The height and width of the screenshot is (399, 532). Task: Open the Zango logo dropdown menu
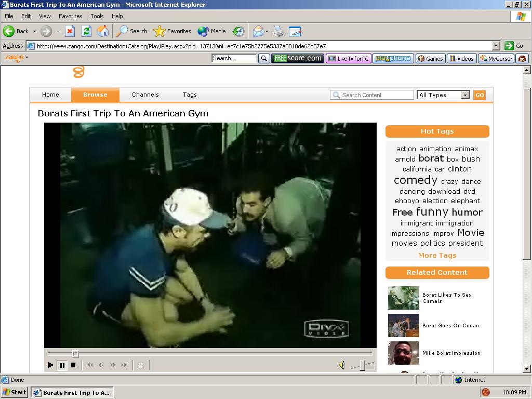[17, 58]
